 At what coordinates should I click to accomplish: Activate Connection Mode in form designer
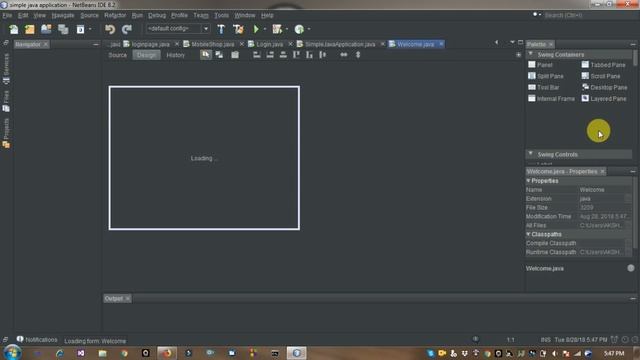tap(220, 55)
